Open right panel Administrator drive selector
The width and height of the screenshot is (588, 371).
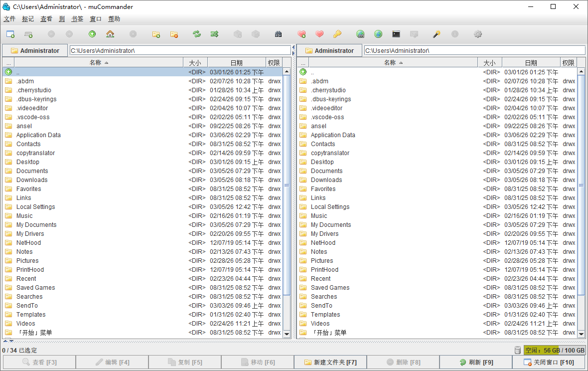click(329, 50)
